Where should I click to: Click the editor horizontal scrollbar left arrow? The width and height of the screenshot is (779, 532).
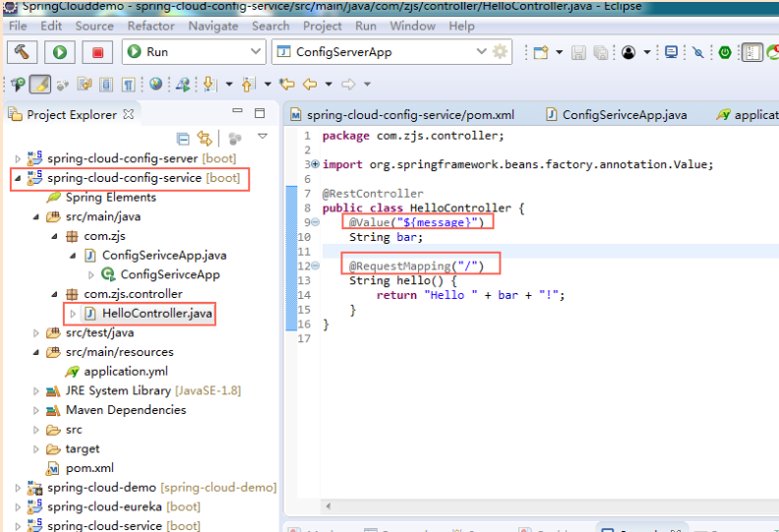328,506
